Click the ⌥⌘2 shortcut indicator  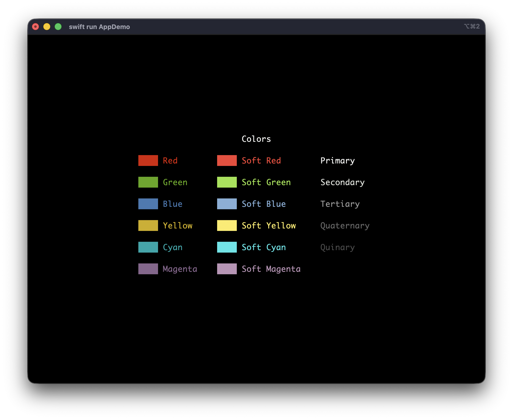(472, 26)
